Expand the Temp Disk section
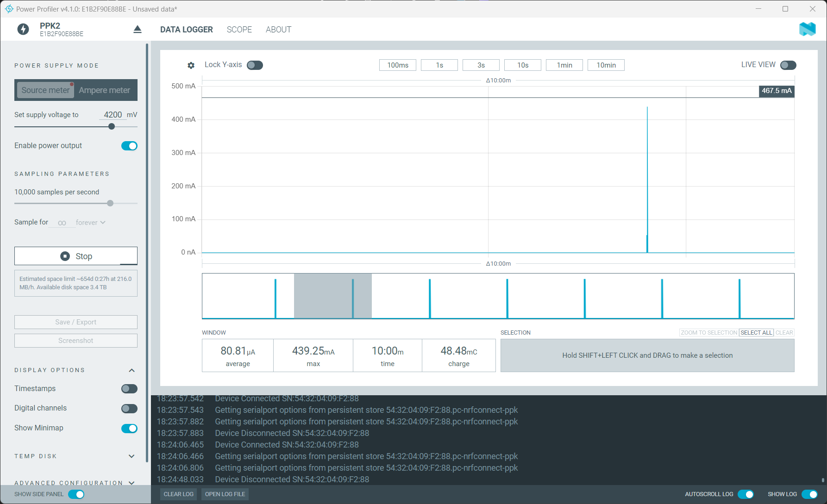Screen dimensions: 827x504 point(132,456)
